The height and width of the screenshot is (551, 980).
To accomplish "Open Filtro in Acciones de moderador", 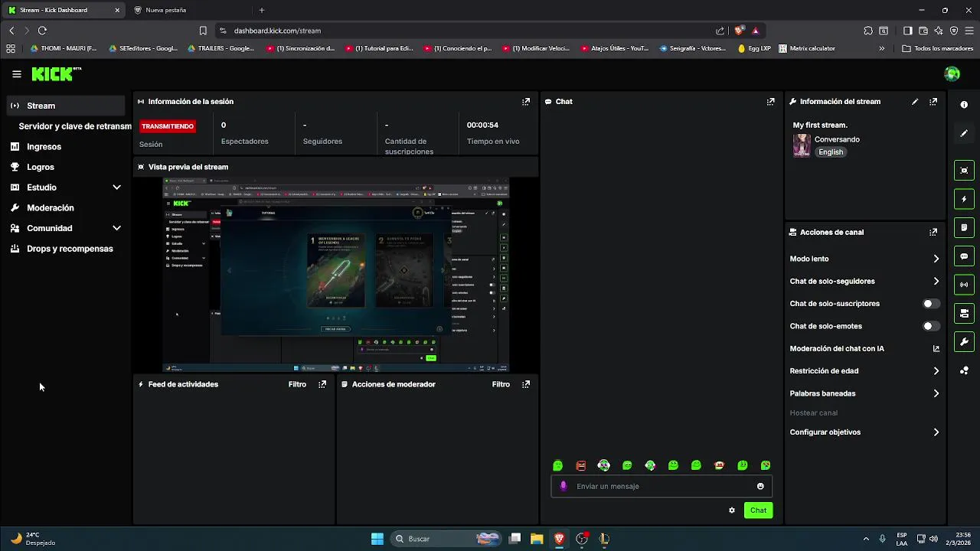I will point(501,384).
